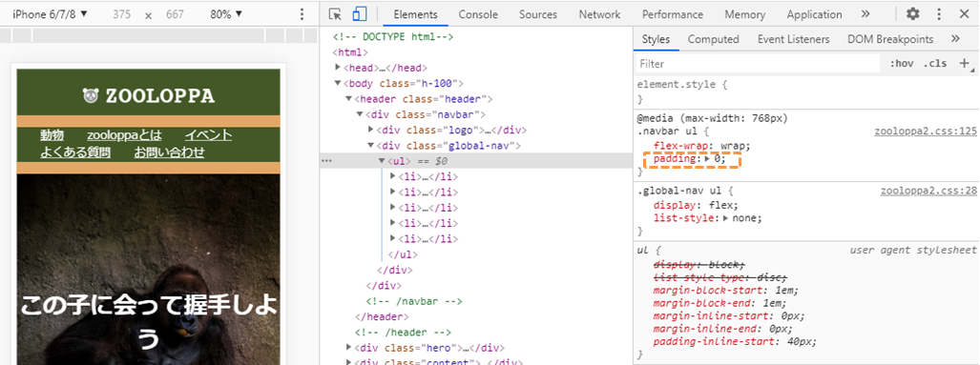Viewport: 980px width, 365px height.
Task: Click the display flex declaration
Action: (x=697, y=205)
